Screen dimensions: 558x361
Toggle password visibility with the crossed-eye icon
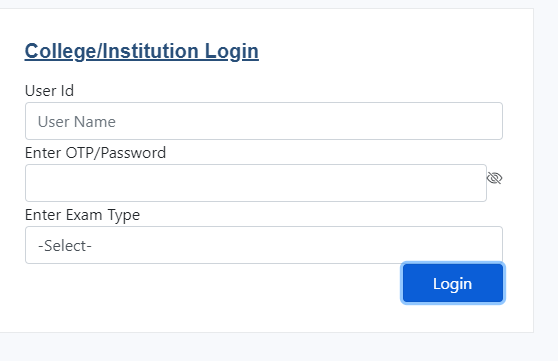click(x=494, y=178)
